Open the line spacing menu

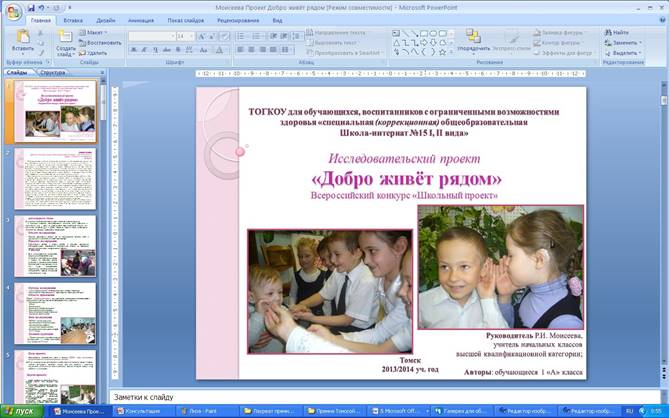[297, 36]
